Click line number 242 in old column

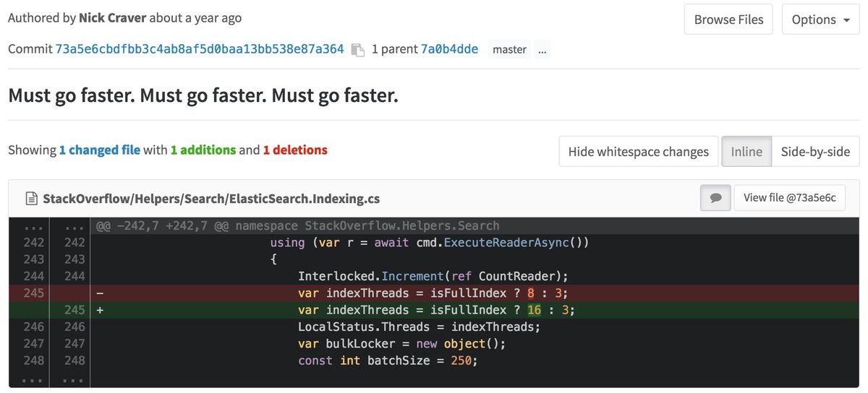tap(33, 243)
